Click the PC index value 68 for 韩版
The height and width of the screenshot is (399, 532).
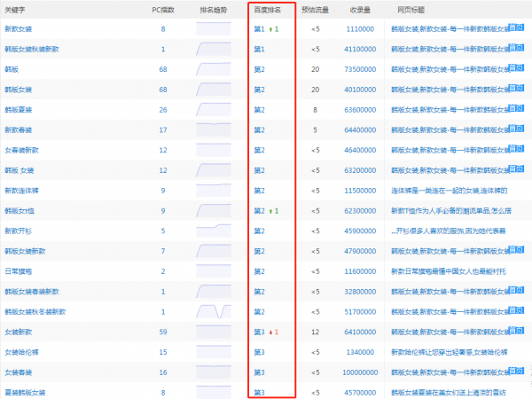[162, 70]
